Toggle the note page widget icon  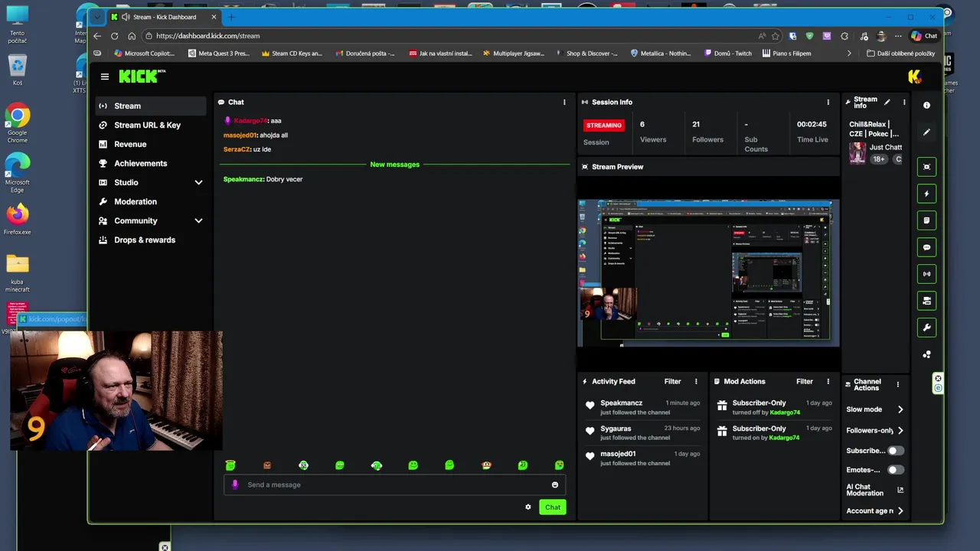pos(926,220)
